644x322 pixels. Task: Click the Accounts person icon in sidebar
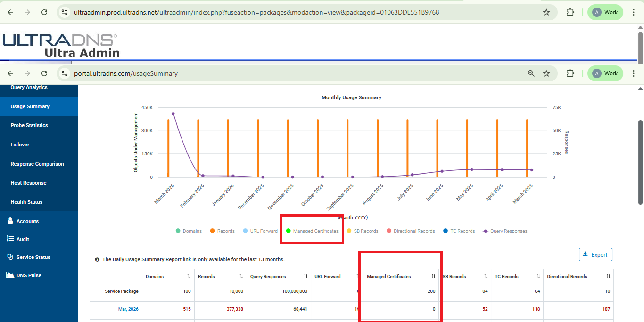[10, 221]
